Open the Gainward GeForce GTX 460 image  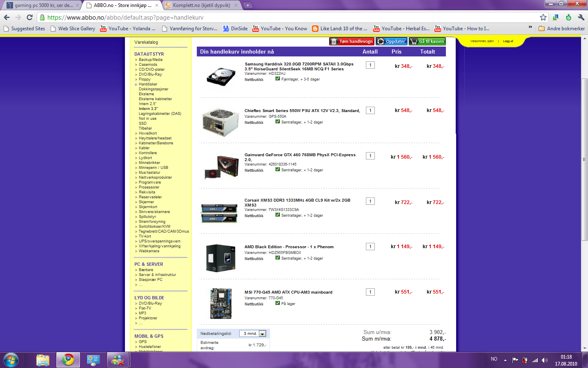coord(222,167)
